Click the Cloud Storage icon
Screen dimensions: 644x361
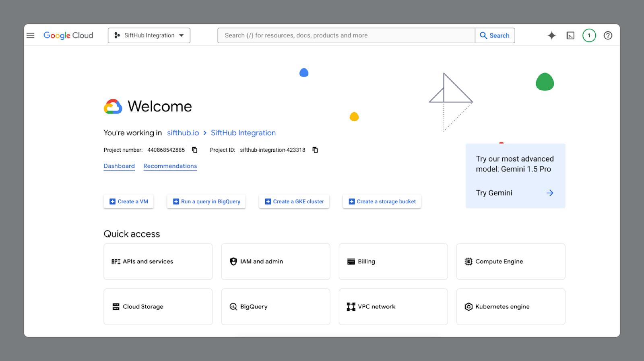pyautogui.click(x=116, y=307)
